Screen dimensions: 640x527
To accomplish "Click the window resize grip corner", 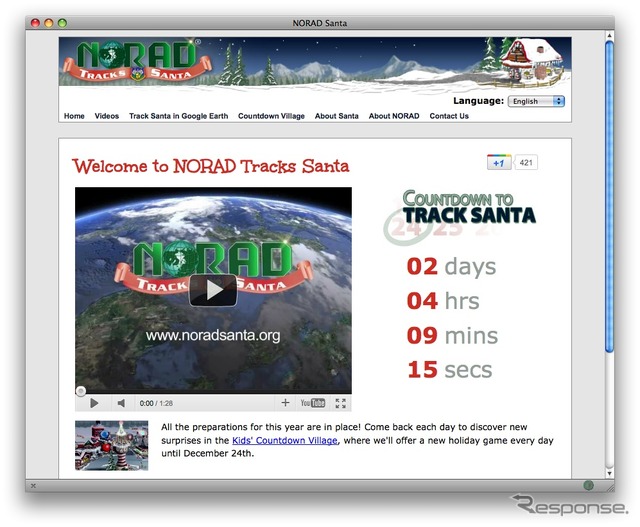I will click(x=610, y=486).
